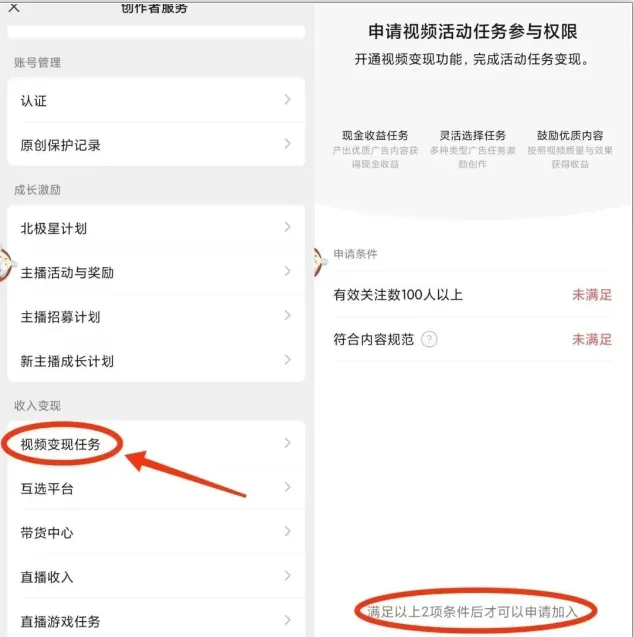The height and width of the screenshot is (637, 634).
Task: Select the 现金收益任务 feature label
Action: (375, 135)
